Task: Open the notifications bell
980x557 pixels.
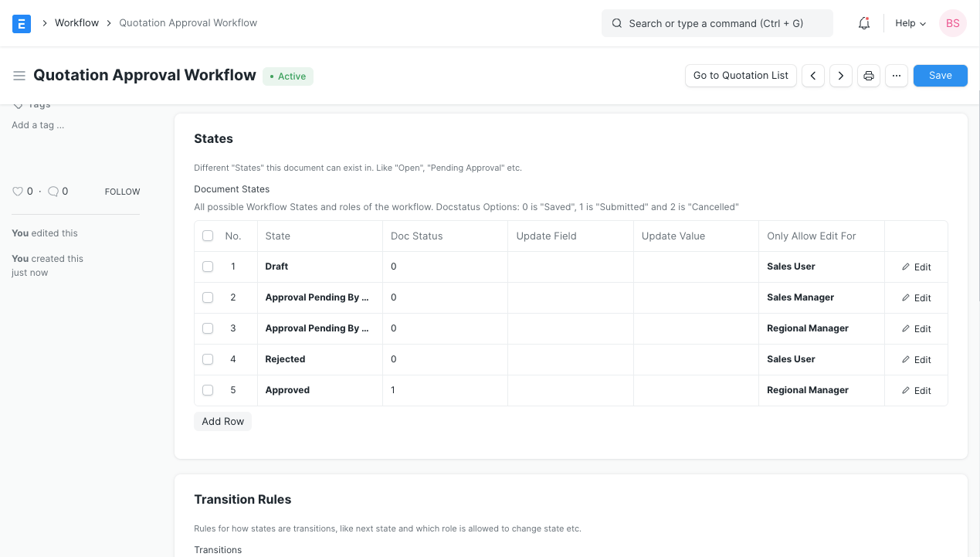Action: (864, 23)
